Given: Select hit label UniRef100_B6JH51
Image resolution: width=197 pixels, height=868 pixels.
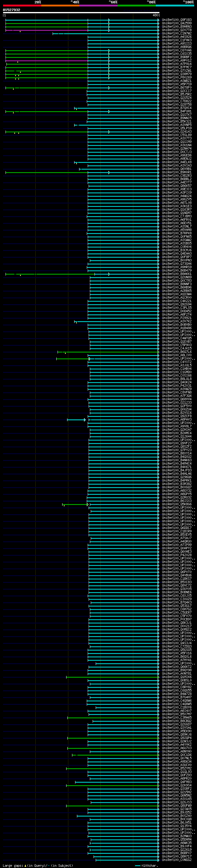Looking at the screenshot, I should (x=177, y=823).
